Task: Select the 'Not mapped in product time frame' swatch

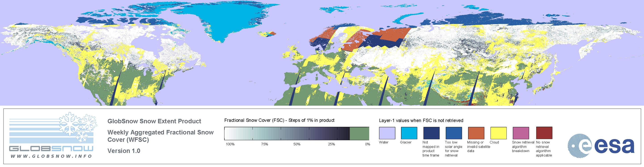Action: point(431,133)
